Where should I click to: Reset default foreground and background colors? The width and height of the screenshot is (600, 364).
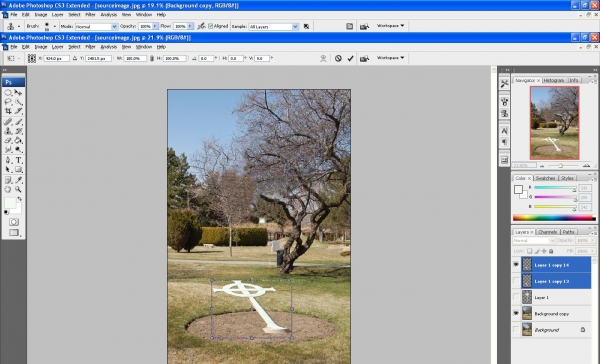point(6,212)
